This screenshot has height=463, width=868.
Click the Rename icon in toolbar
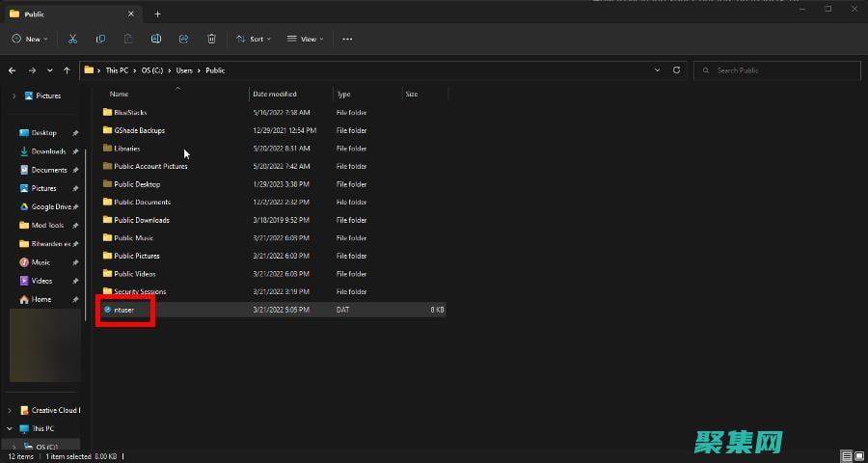point(155,39)
